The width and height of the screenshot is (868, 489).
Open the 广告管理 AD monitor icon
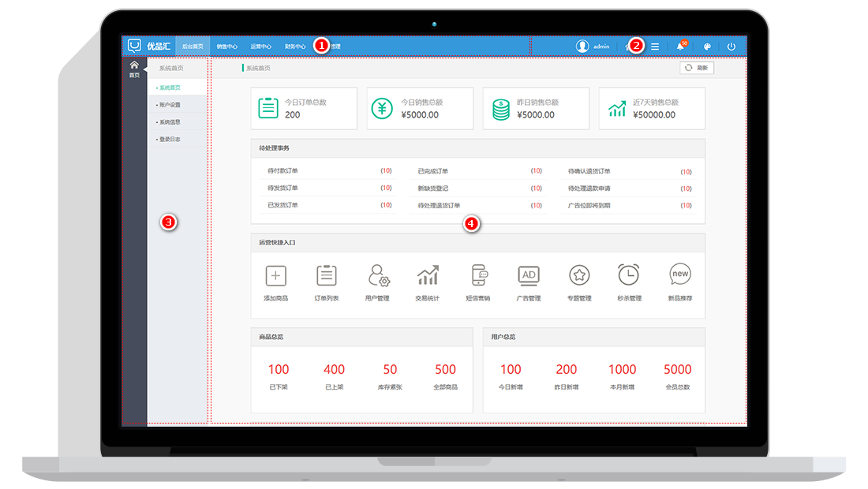(529, 275)
